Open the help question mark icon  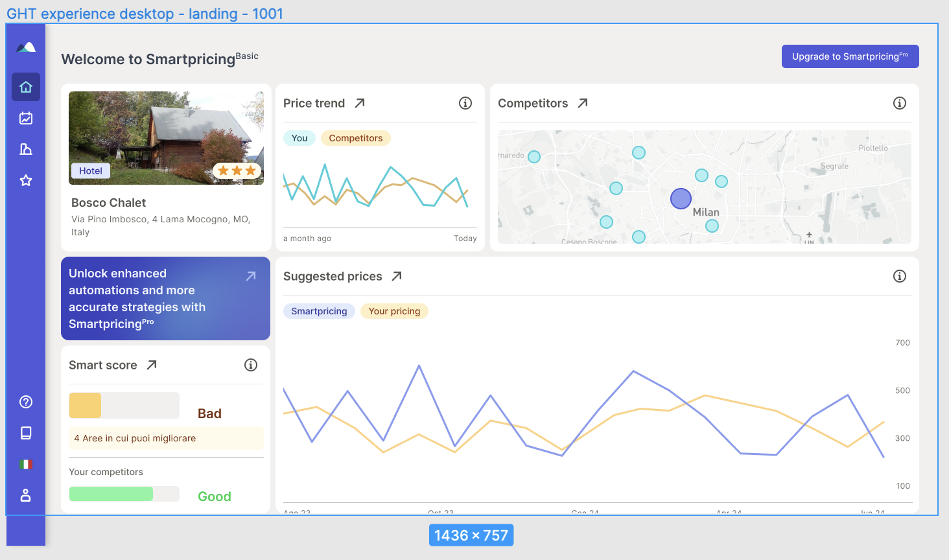tap(26, 402)
